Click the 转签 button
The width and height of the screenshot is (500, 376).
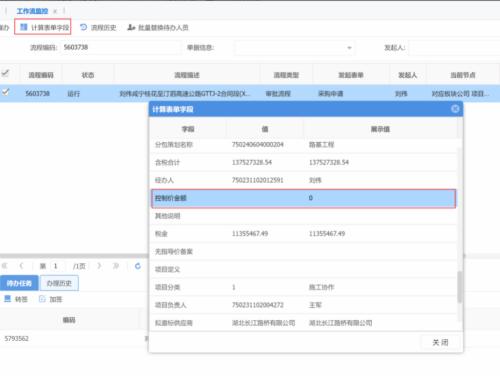coord(16,299)
